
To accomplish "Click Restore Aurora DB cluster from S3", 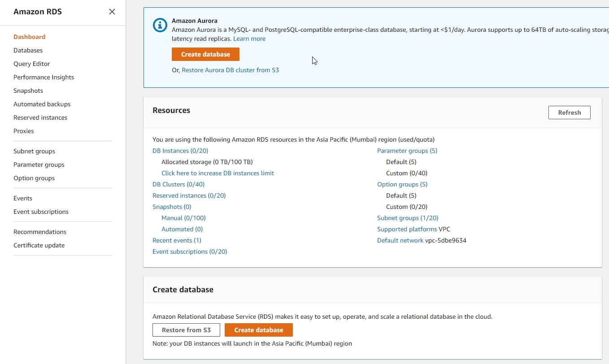I will click(231, 70).
